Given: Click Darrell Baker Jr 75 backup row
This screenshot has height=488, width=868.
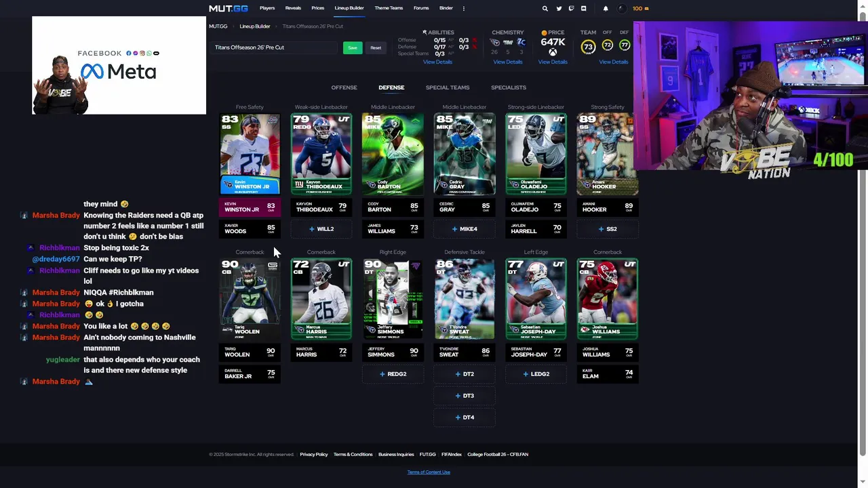Looking at the screenshot, I should [x=250, y=373].
